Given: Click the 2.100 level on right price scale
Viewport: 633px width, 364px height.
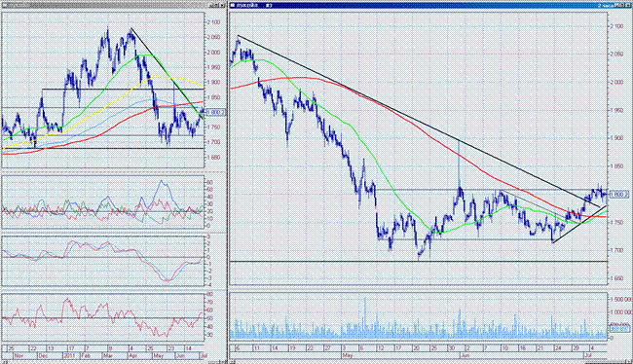Looking at the screenshot, I should click(x=616, y=26).
